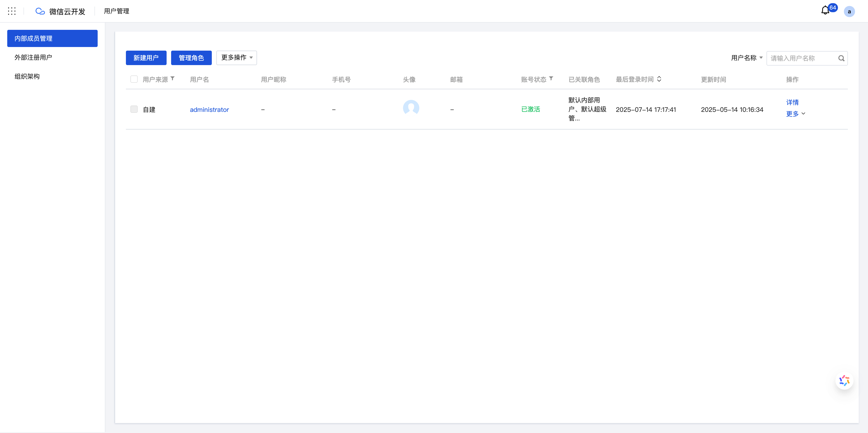Select the administrator row checkbox
Screen dimensions: 868x433
tap(134, 109)
